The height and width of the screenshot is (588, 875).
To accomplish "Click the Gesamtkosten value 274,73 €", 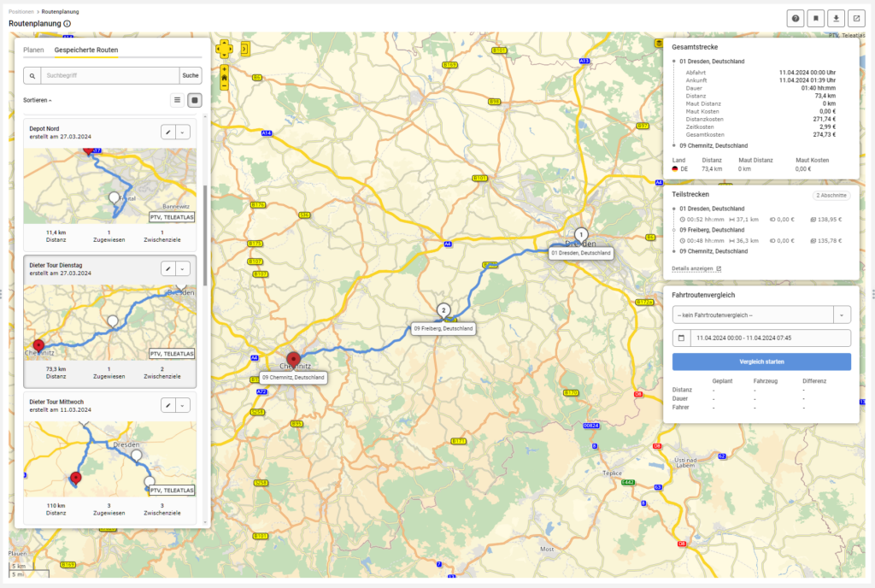I will (825, 135).
